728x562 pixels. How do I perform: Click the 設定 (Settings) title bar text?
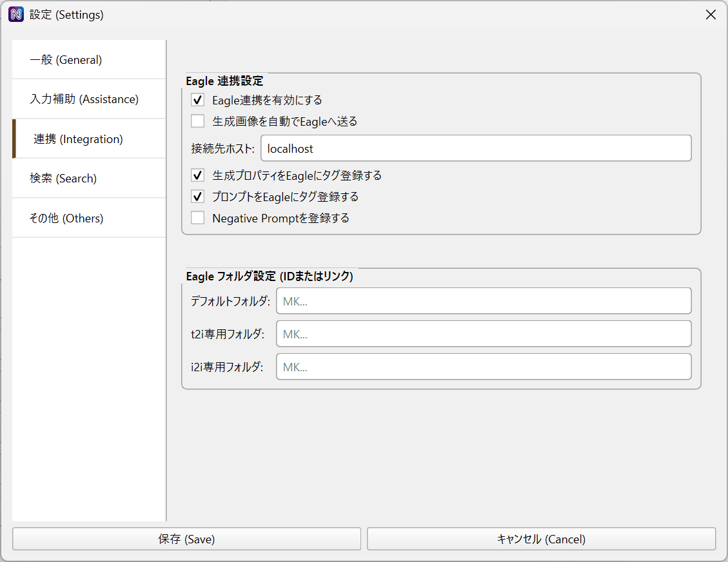tap(66, 15)
